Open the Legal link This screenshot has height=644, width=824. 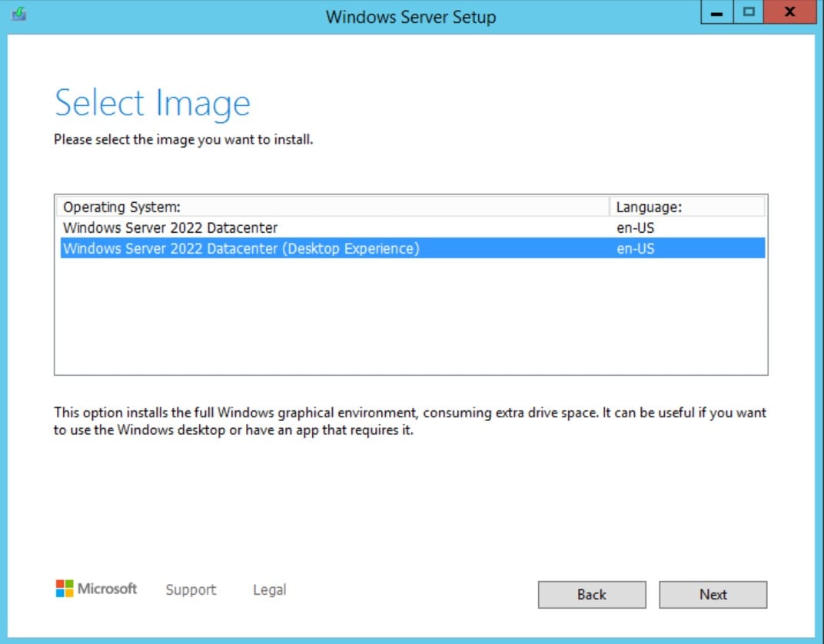(270, 590)
